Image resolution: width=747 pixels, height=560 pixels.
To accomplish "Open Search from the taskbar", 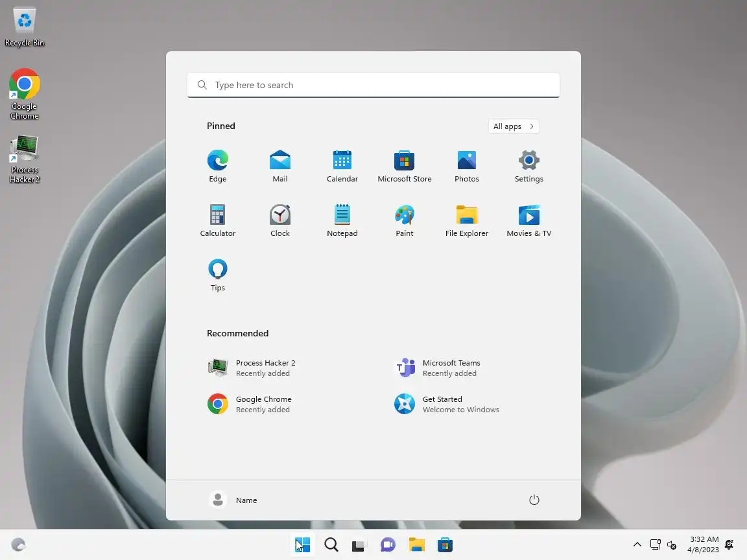I will pyautogui.click(x=331, y=544).
